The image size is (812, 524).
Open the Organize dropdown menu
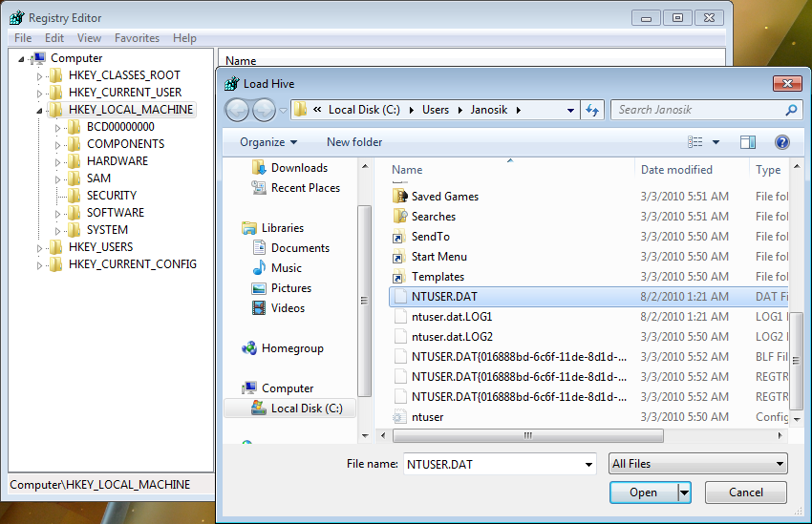(268, 142)
